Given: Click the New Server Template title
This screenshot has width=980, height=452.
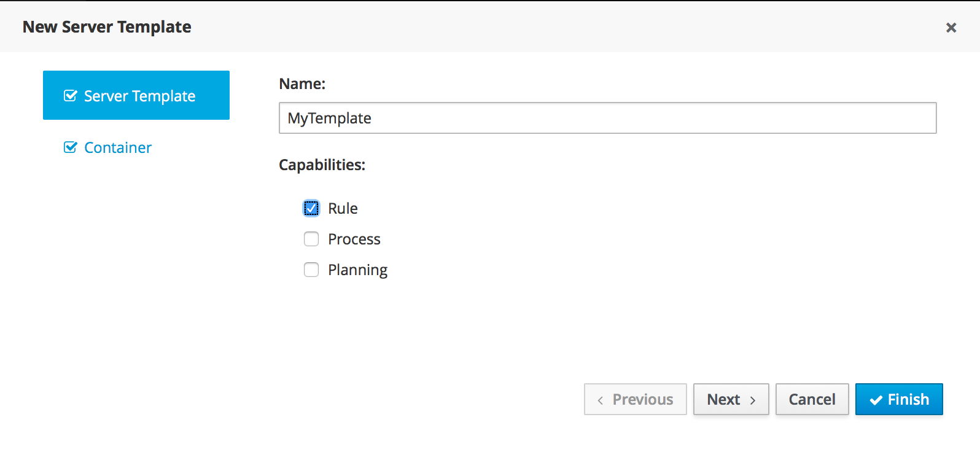Looking at the screenshot, I should [x=107, y=27].
